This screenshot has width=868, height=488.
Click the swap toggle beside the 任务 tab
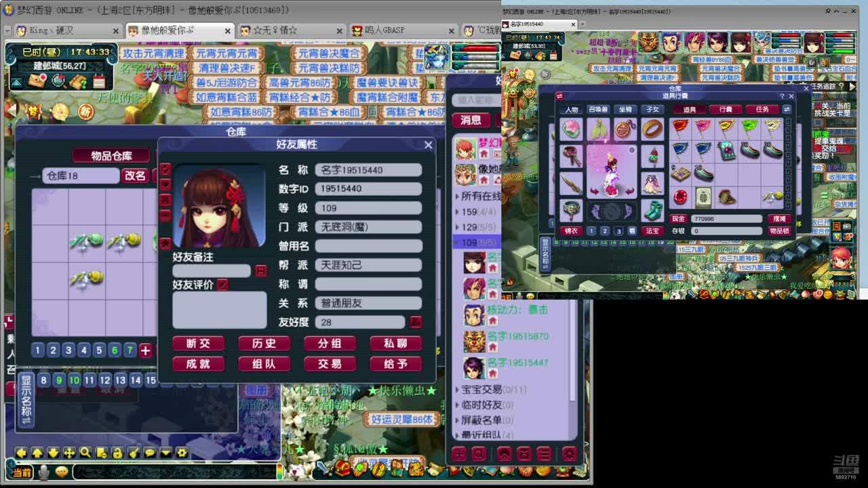click(x=787, y=109)
